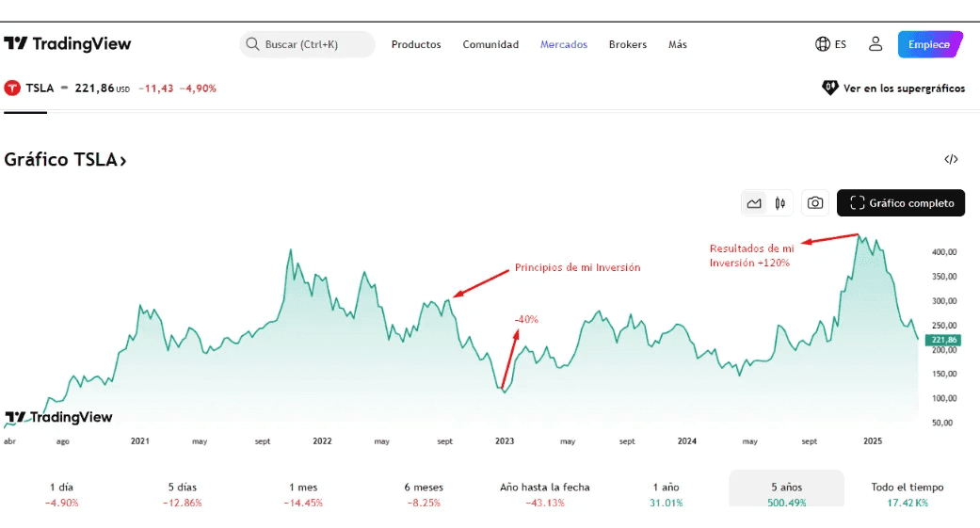The image size is (980, 528).
Task: Switch to candlestick chart style icon
Action: coord(780,203)
